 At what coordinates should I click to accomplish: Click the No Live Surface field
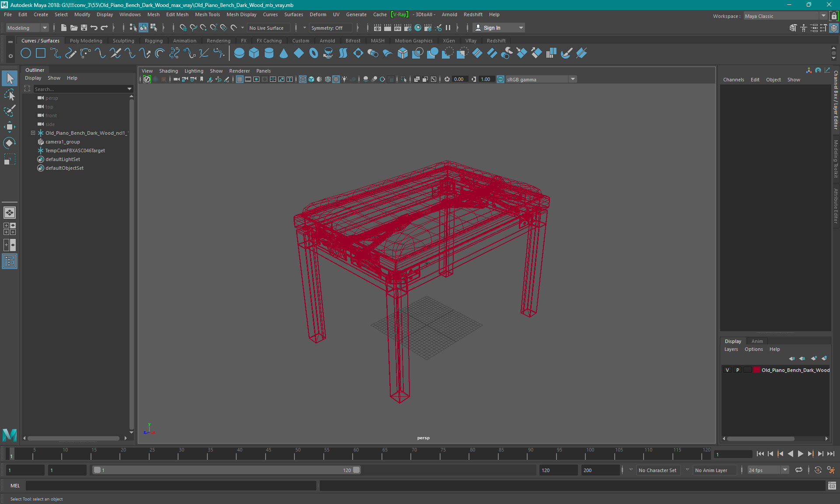click(268, 28)
